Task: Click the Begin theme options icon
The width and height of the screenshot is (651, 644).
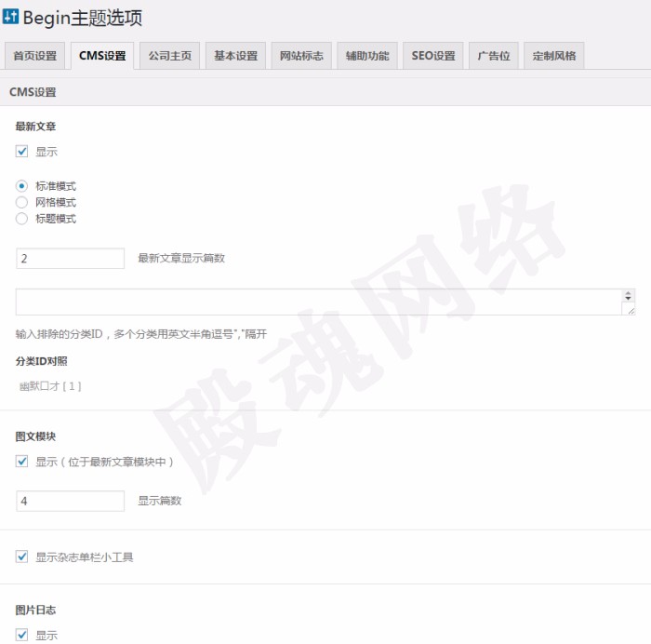Action: click(x=10, y=17)
